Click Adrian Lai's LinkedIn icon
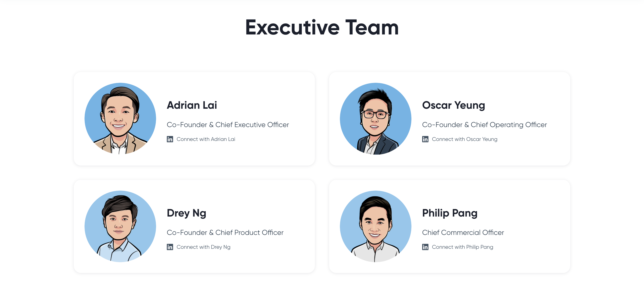 click(170, 139)
